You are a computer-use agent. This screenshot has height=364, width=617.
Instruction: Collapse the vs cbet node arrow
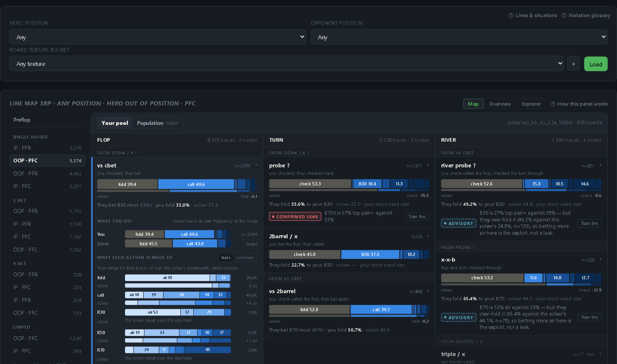(x=256, y=165)
